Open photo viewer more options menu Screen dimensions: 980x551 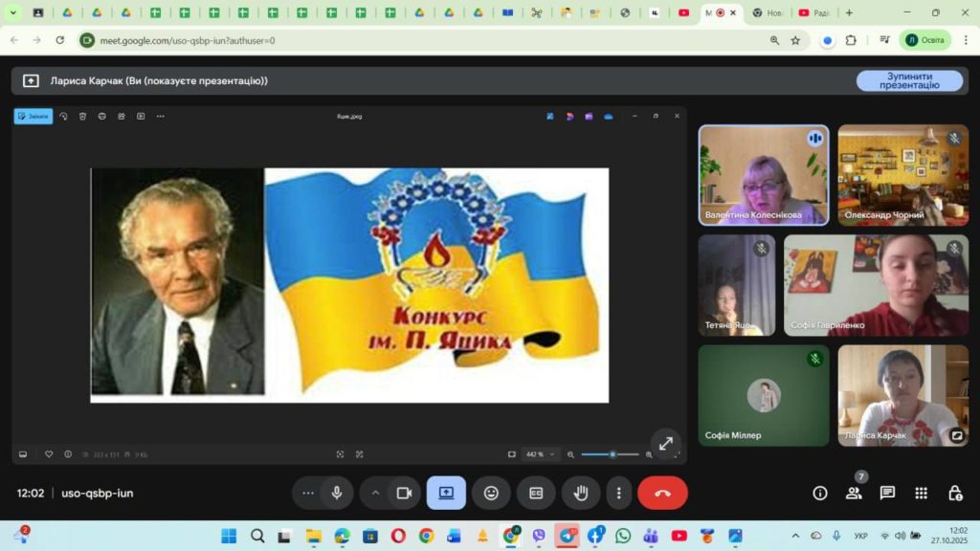pyautogui.click(x=160, y=116)
